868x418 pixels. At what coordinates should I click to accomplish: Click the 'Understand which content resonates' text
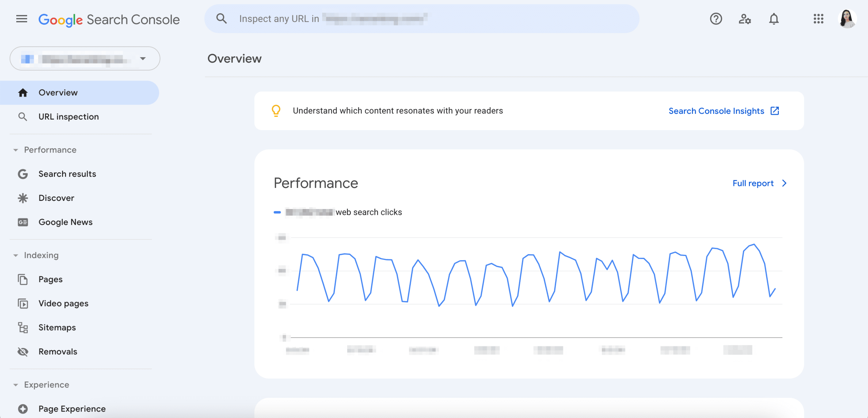[x=398, y=111]
